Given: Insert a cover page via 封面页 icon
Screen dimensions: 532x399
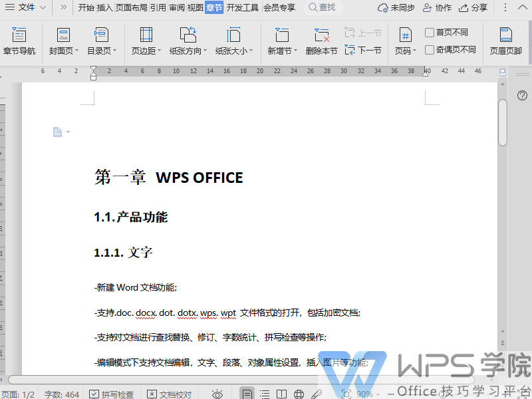Looking at the screenshot, I should pos(63,35).
